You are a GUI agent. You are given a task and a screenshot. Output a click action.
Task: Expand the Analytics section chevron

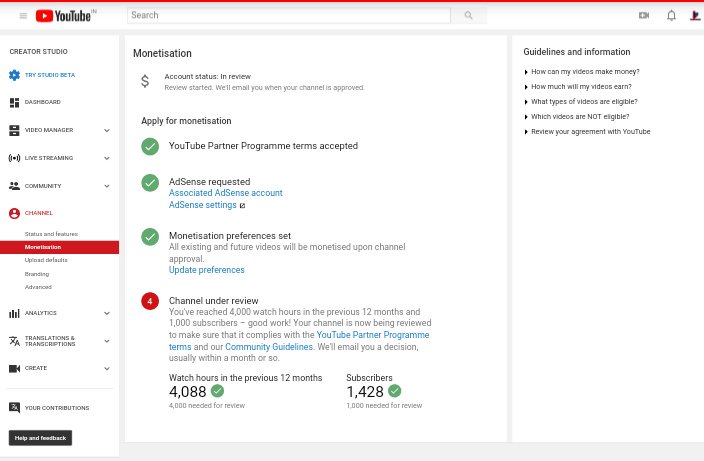[107, 313]
